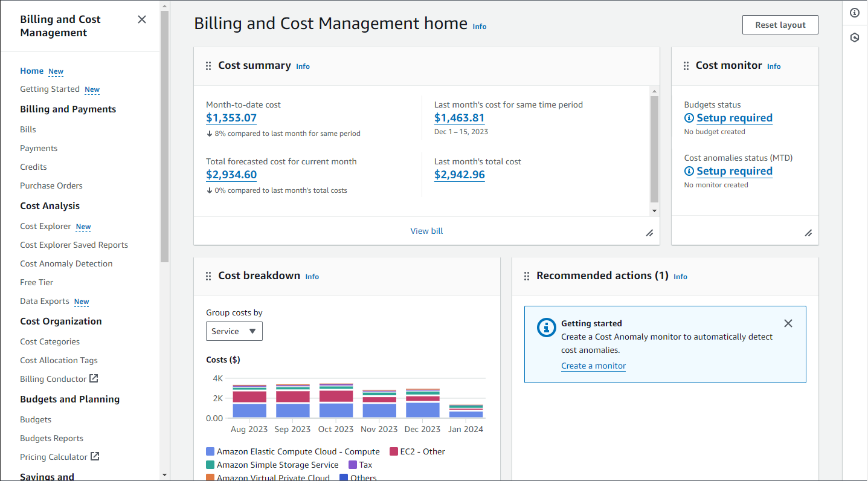Viewport: 868px width, 481px height.
Task: Click the Jan 2024 bar in chart
Action: (466, 412)
